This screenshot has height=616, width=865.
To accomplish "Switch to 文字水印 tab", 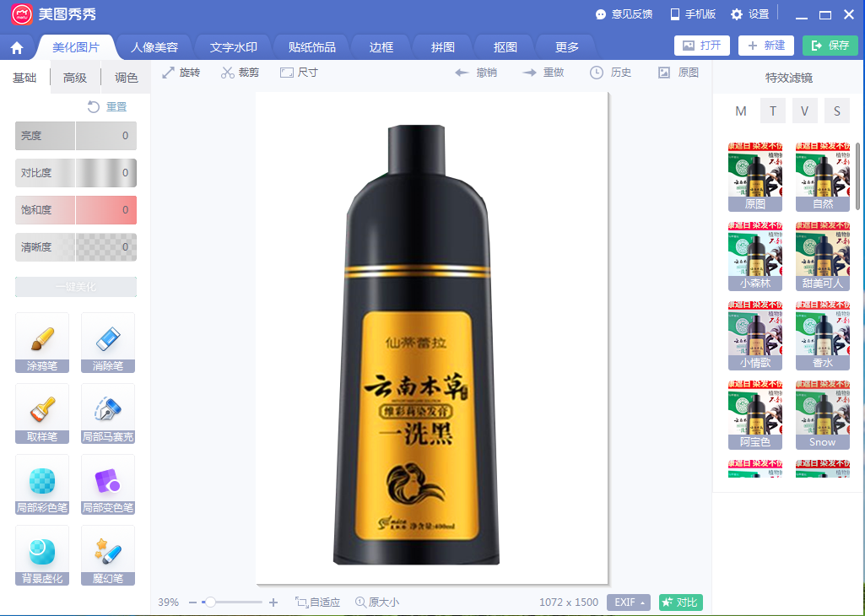I will click(x=234, y=47).
